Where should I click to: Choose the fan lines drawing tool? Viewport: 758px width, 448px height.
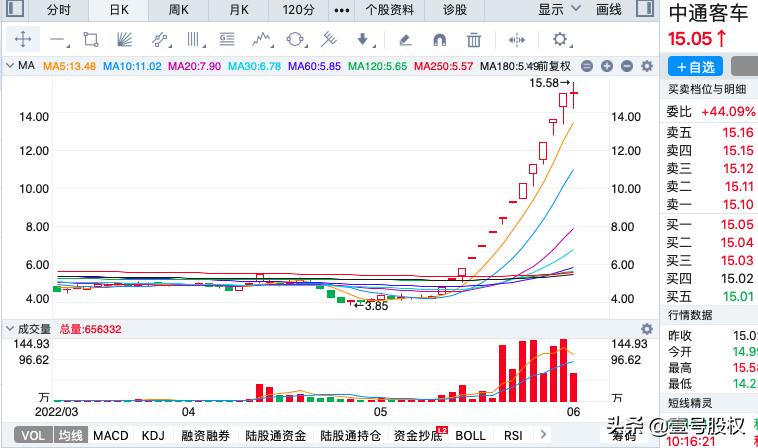(x=125, y=40)
